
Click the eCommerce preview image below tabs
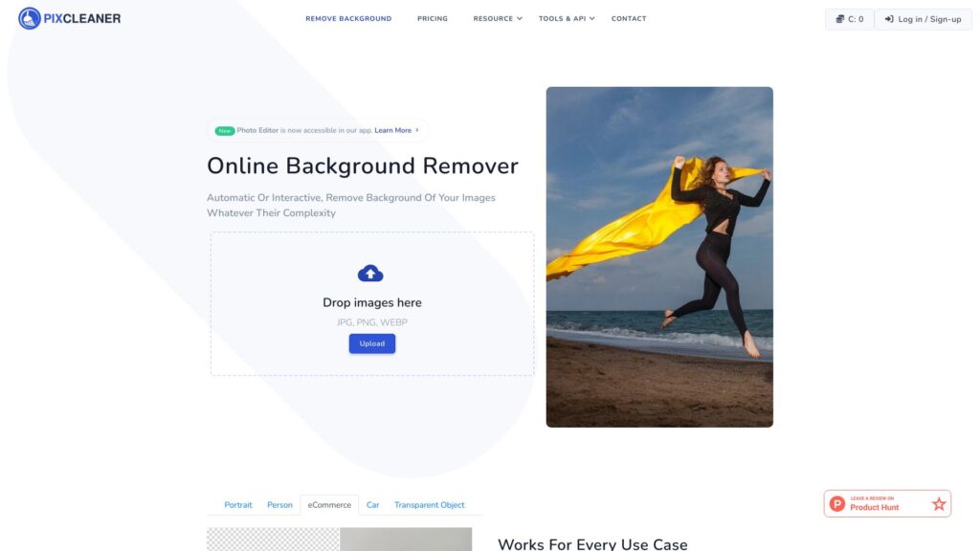tap(340, 540)
